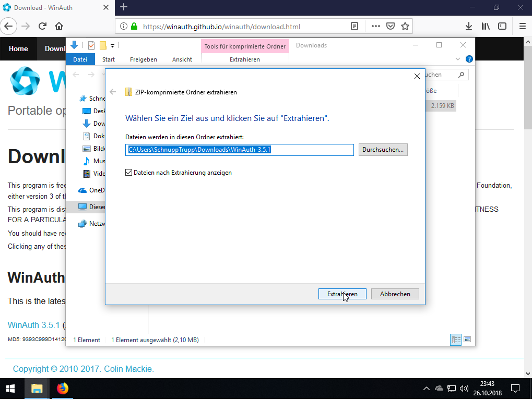
Task: Open the Firefox downloads panel arrow
Action: point(469,26)
